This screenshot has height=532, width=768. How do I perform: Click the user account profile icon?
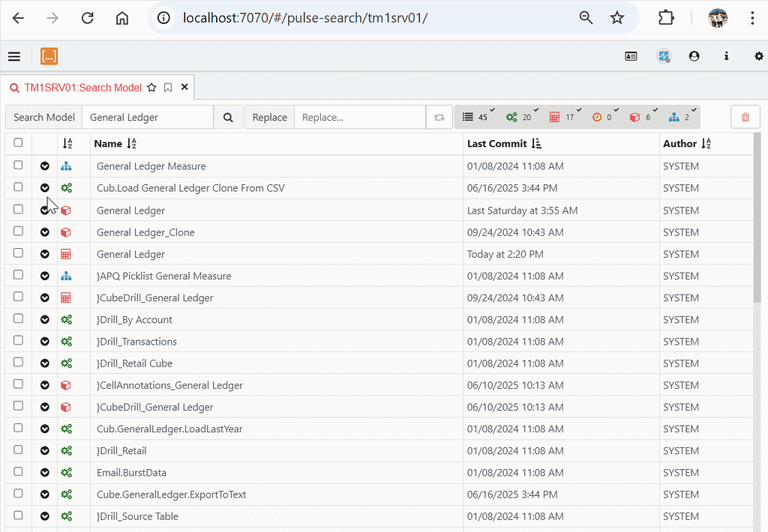(694, 56)
